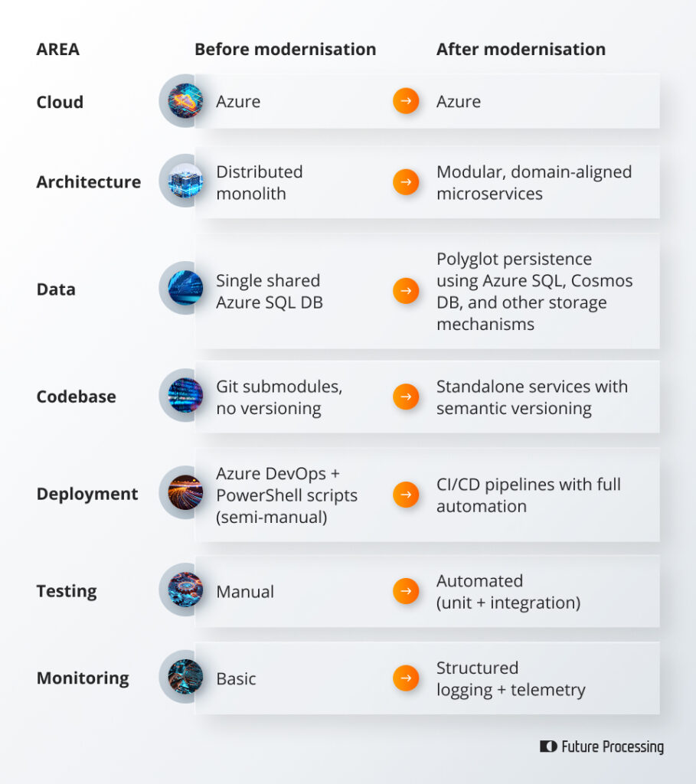Click the 'Future Processing' brand name

click(613, 746)
